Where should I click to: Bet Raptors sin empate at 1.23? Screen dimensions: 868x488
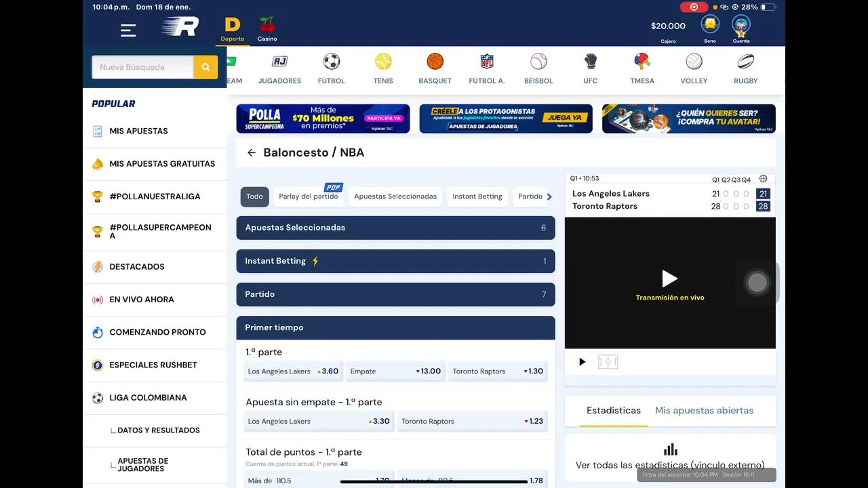(473, 421)
